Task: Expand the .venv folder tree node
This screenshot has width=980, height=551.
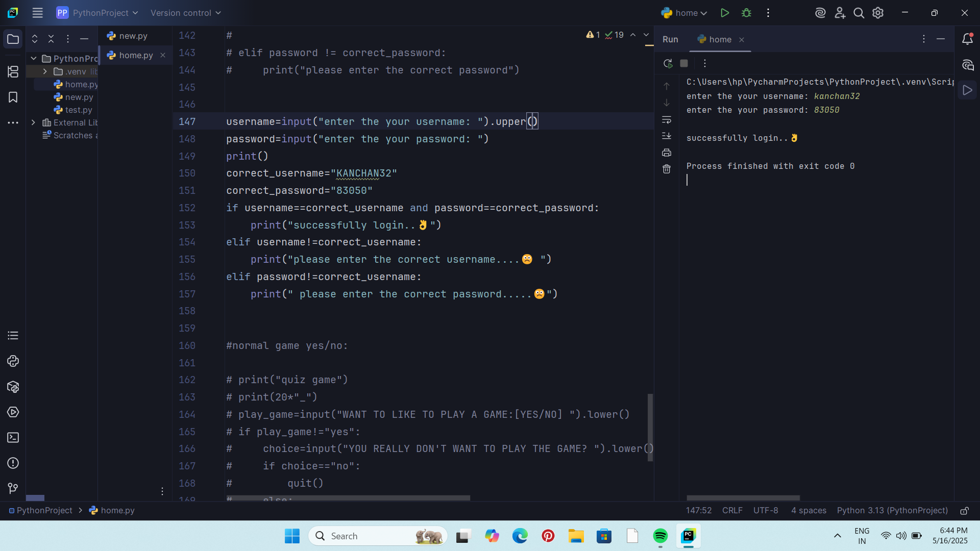Action: tap(45, 71)
